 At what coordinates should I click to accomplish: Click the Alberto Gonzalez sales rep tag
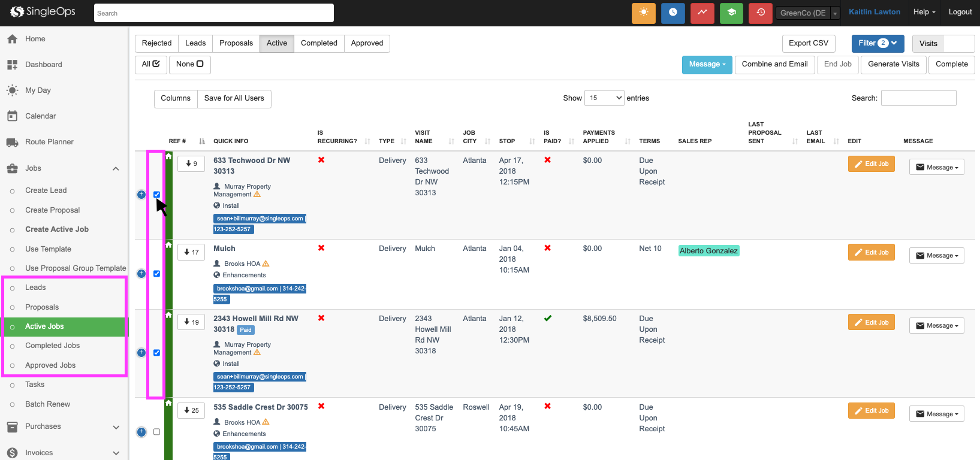(x=708, y=251)
